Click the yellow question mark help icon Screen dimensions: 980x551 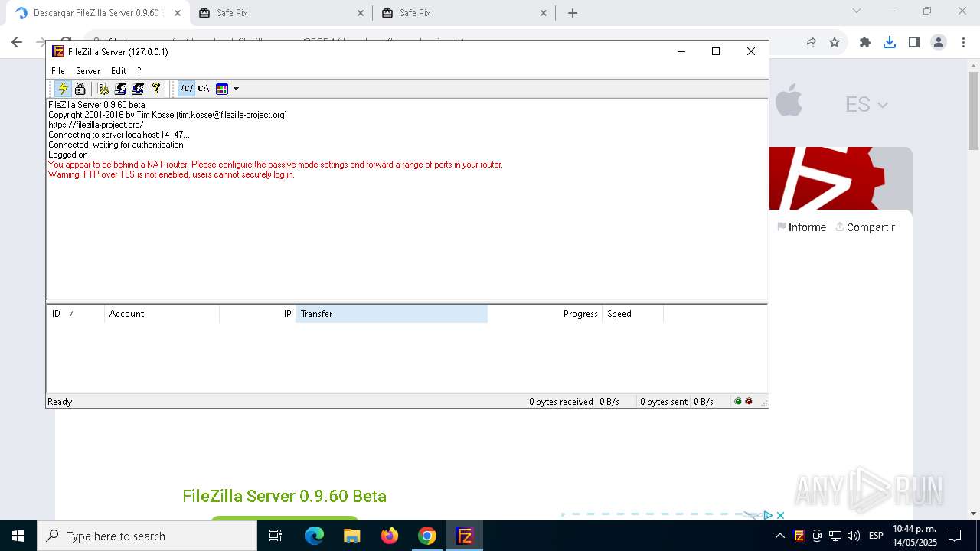pyautogui.click(x=156, y=89)
